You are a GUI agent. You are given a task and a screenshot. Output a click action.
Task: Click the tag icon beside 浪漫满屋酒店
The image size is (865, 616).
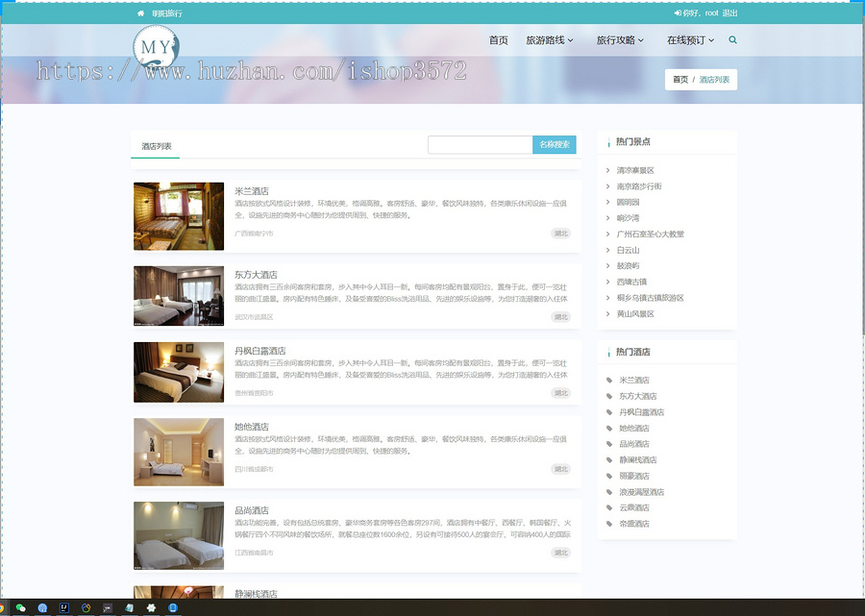pyautogui.click(x=609, y=491)
